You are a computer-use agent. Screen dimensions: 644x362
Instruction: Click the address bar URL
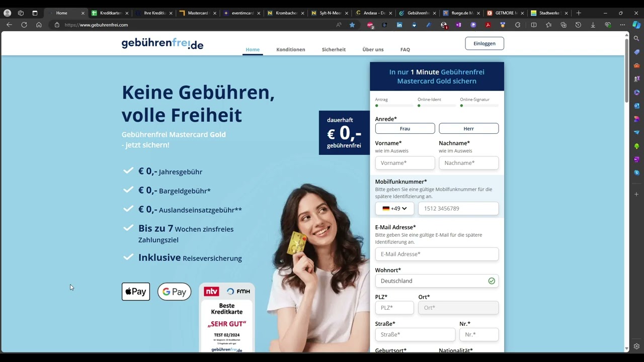96,25
